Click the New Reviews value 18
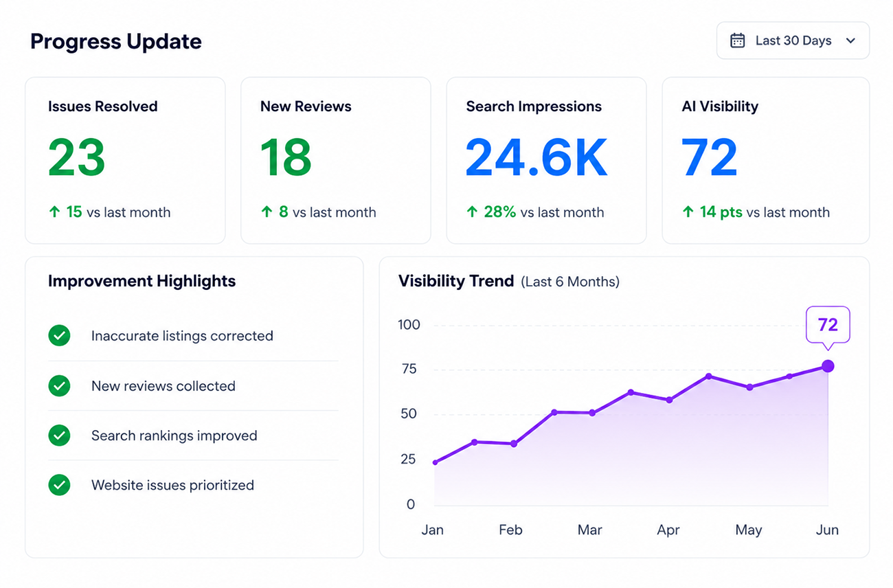The image size is (893, 588). 286,158
